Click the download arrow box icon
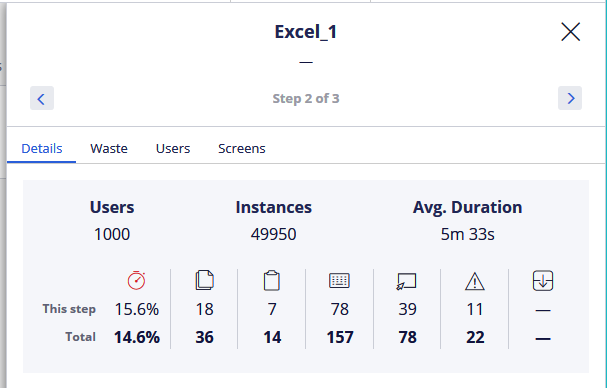607x388 pixels. tap(543, 281)
